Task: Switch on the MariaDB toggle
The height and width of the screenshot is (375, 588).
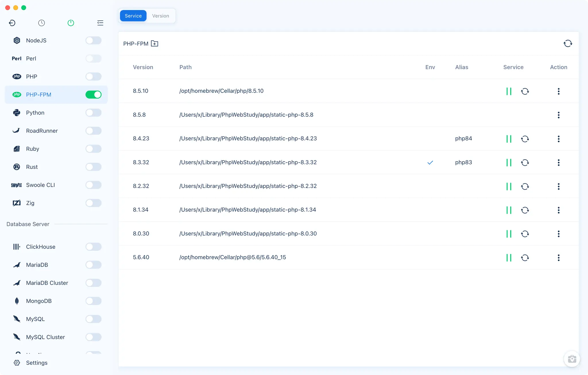Action: point(93,265)
